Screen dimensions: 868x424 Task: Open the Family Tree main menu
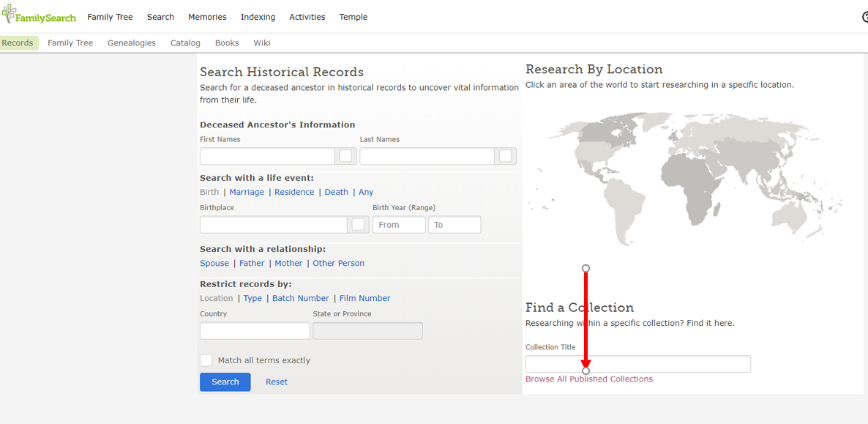coord(111,17)
